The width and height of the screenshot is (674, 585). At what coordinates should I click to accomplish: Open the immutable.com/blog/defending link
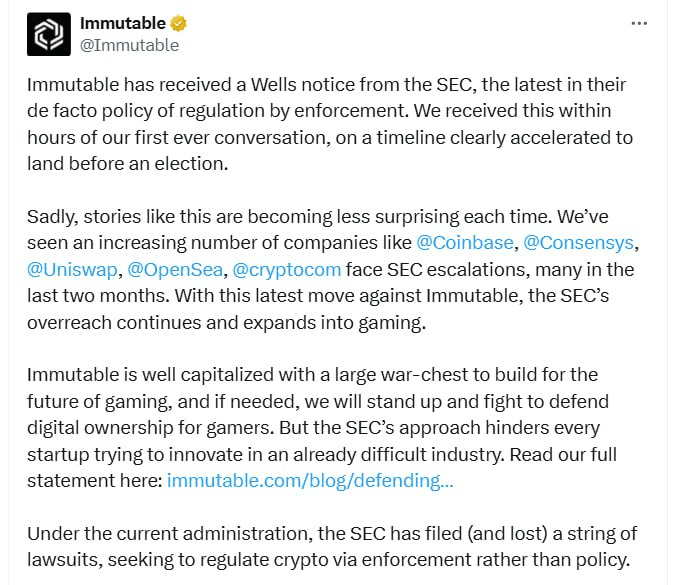(310, 481)
